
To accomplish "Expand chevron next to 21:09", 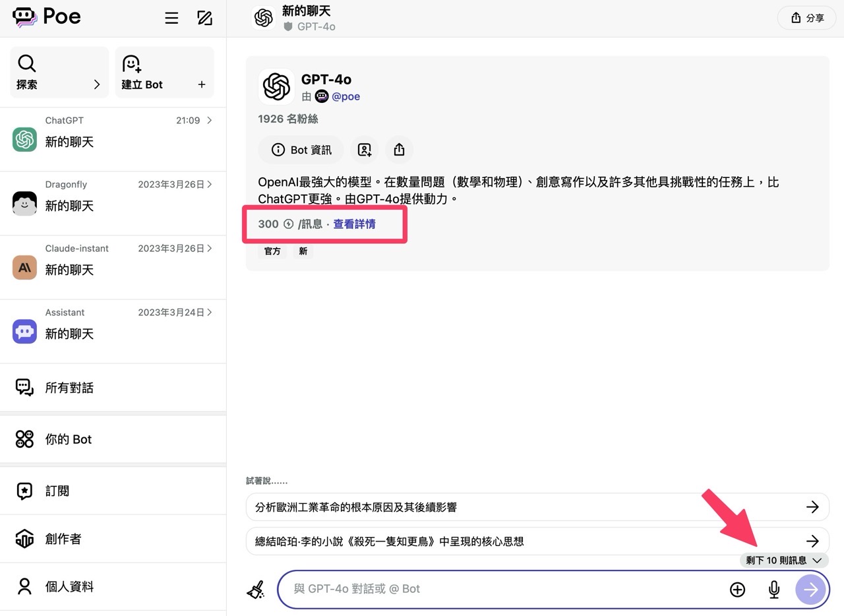I will tap(210, 121).
